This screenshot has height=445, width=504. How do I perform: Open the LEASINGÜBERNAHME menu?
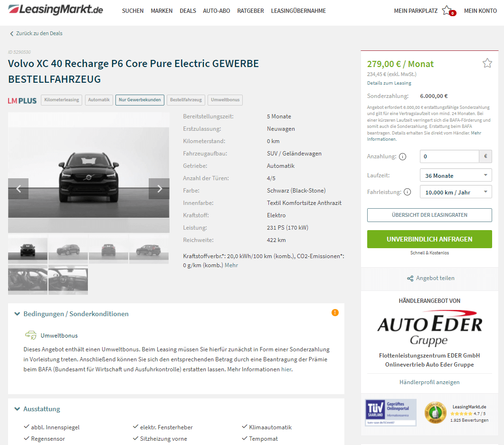click(298, 11)
